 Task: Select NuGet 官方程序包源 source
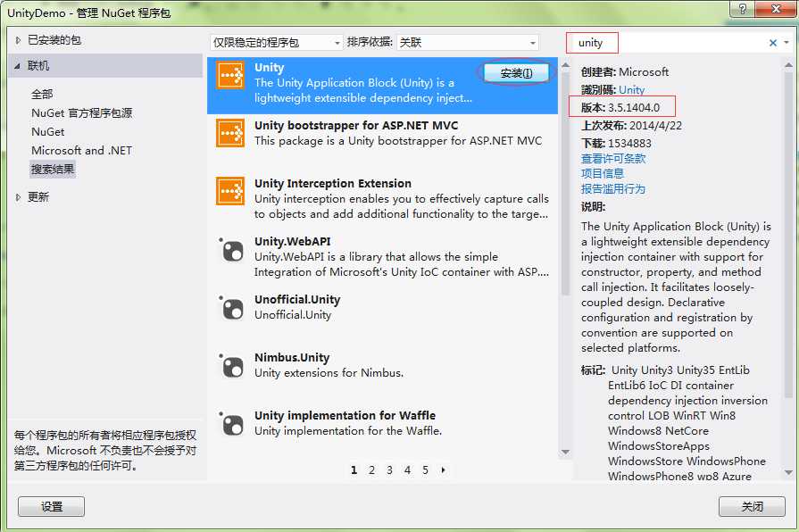click(81, 113)
